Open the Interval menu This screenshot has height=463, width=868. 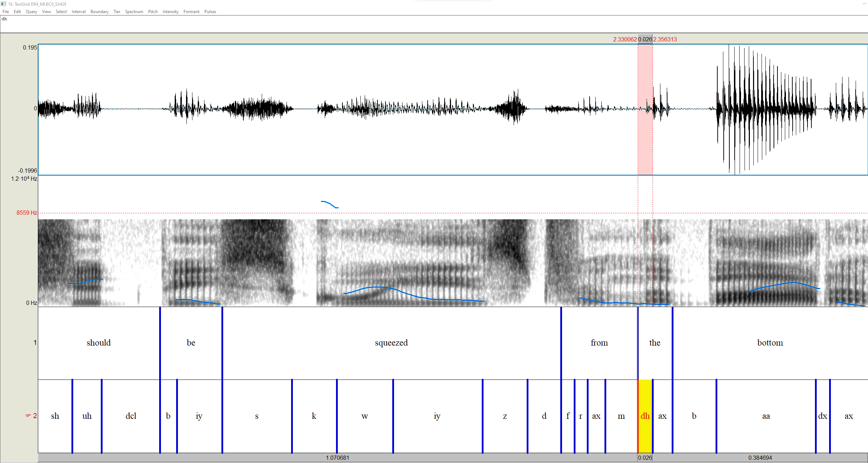(79, 11)
